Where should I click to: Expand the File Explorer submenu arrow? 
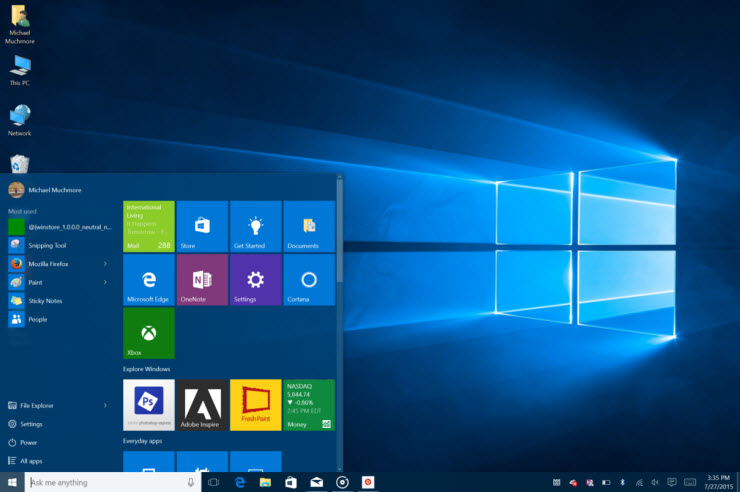pyautogui.click(x=105, y=406)
